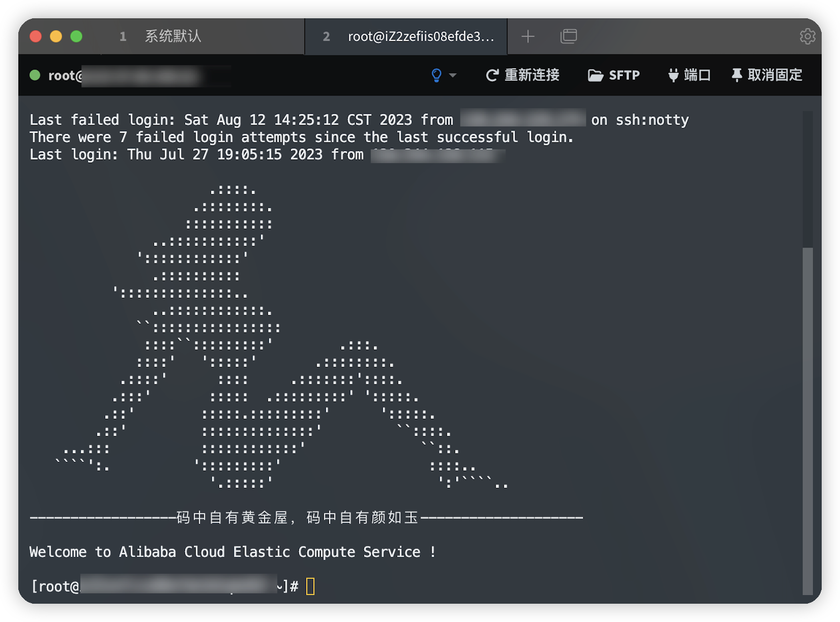Click the 'There were 7 failed login attempts' line
This screenshot has width=840, height=622.
(x=302, y=137)
